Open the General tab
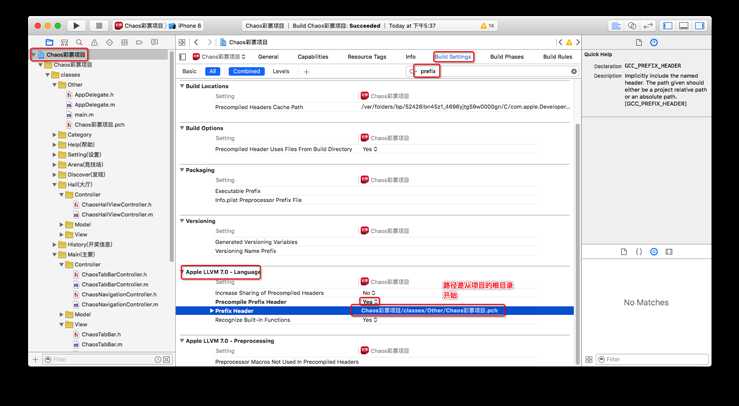Image resolution: width=739 pixels, height=406 pixels. 268,57
